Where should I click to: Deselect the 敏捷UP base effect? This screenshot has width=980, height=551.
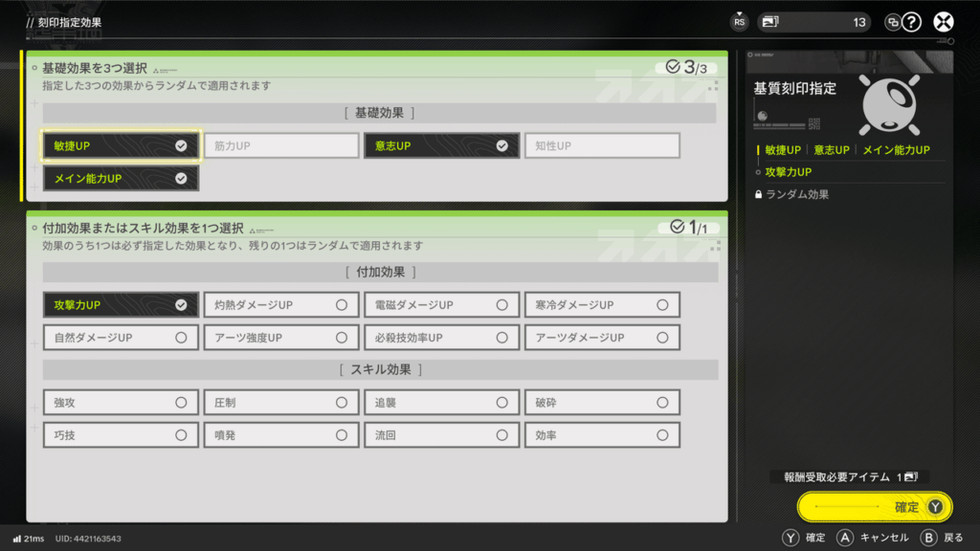point(121,145)
